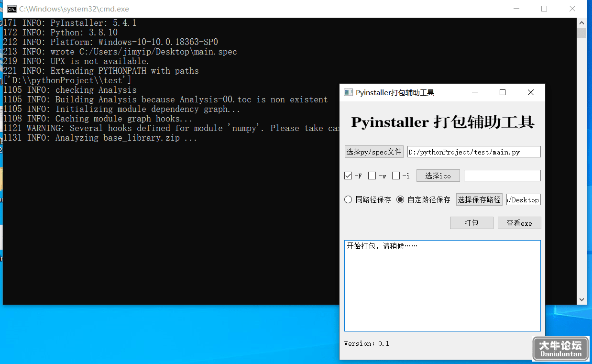Click the 'checking Analysis' console line
Viewport: 592px width, 364px height.
(70, 90)
